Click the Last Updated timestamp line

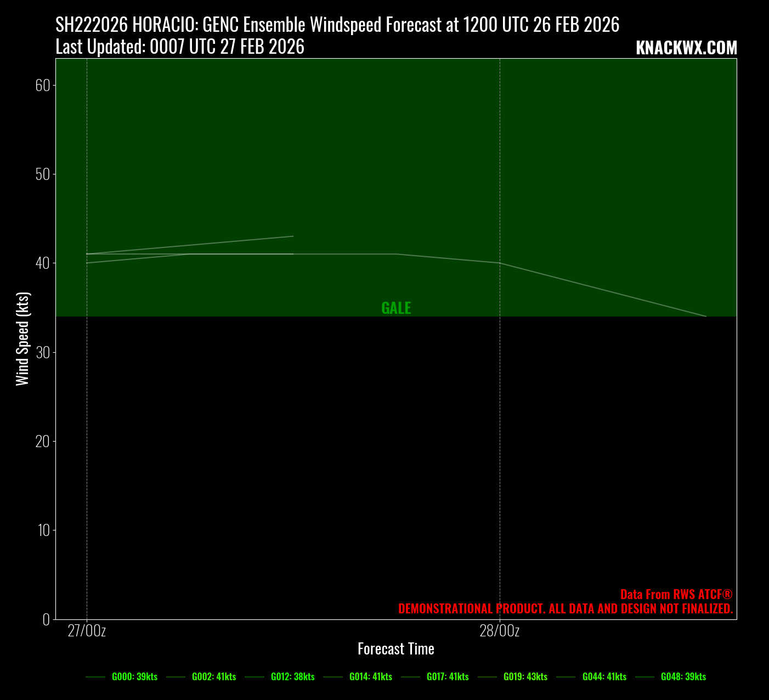point(180,47)
